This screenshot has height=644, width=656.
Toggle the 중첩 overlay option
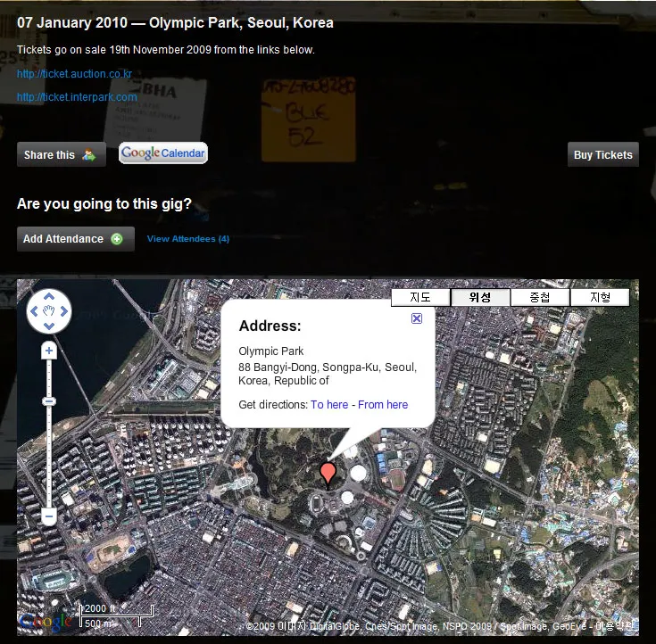[540, 298]
